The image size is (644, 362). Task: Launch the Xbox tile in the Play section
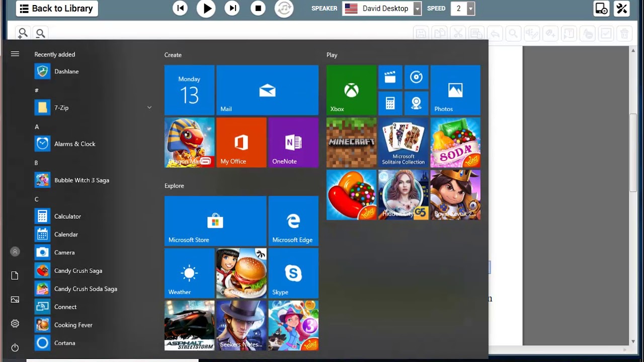(x=351, y=90)
